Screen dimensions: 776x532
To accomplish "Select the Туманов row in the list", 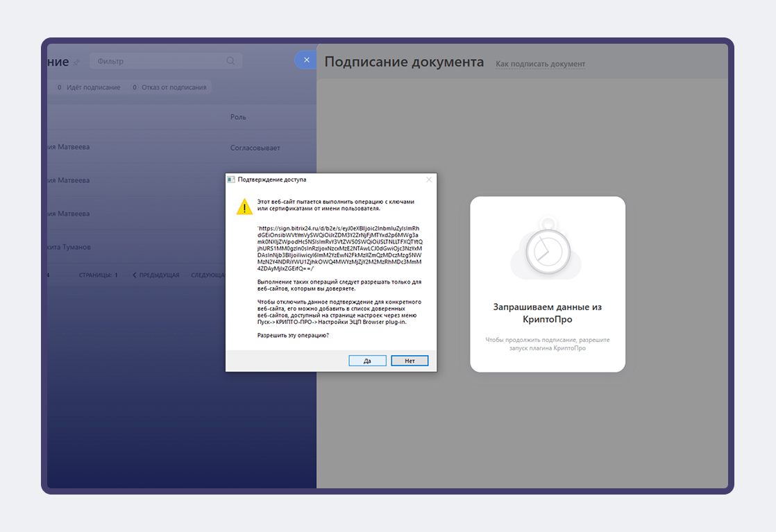I will pos(182,247).
